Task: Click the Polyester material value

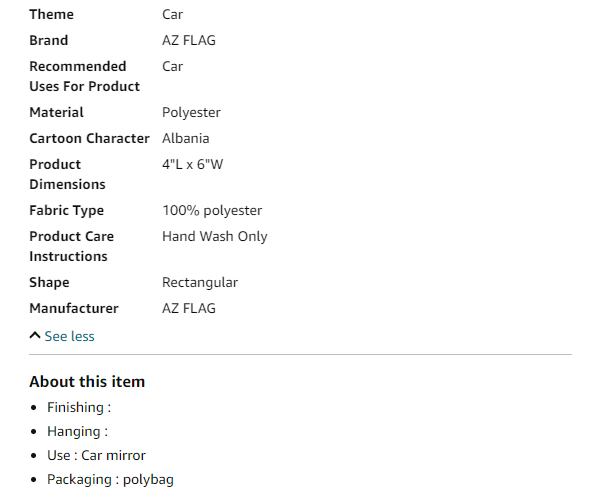Action: pos(191,112)
